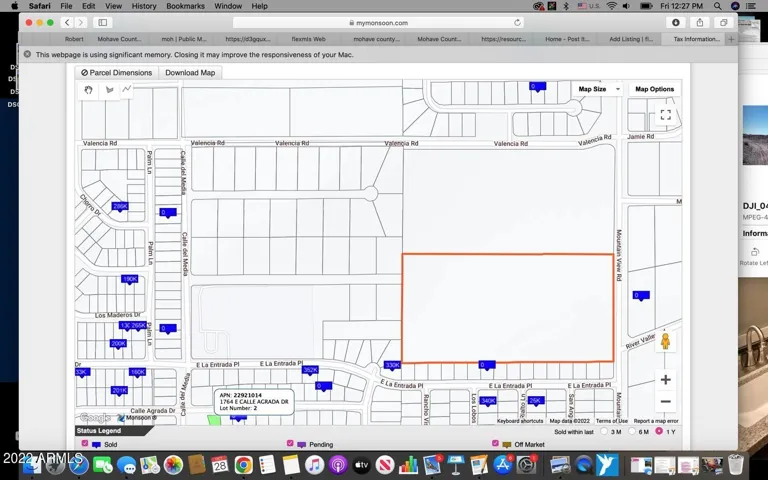Image resolution: width=768 pixels, height=480 pixels.
Task: Toggle the Safari sidebar
Action: tap(103, 23)
